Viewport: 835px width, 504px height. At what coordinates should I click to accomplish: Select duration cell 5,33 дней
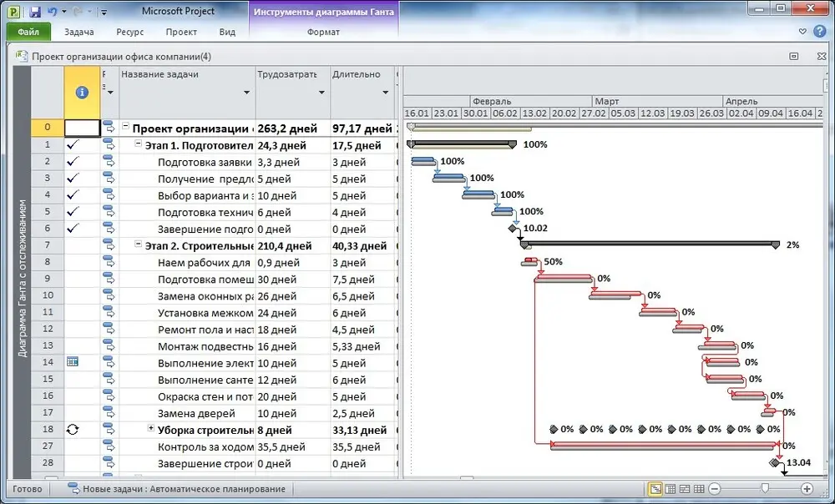point(362,346)
